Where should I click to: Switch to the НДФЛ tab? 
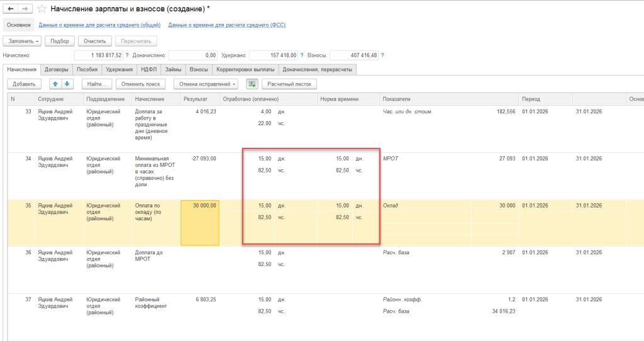point(148,69)
